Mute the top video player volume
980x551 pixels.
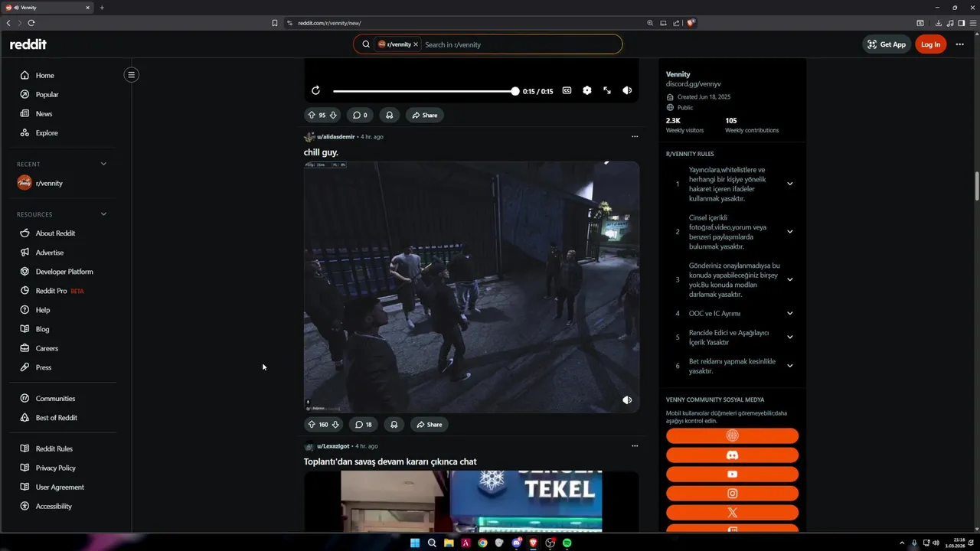pyautogui.click(x=627, y=90)
